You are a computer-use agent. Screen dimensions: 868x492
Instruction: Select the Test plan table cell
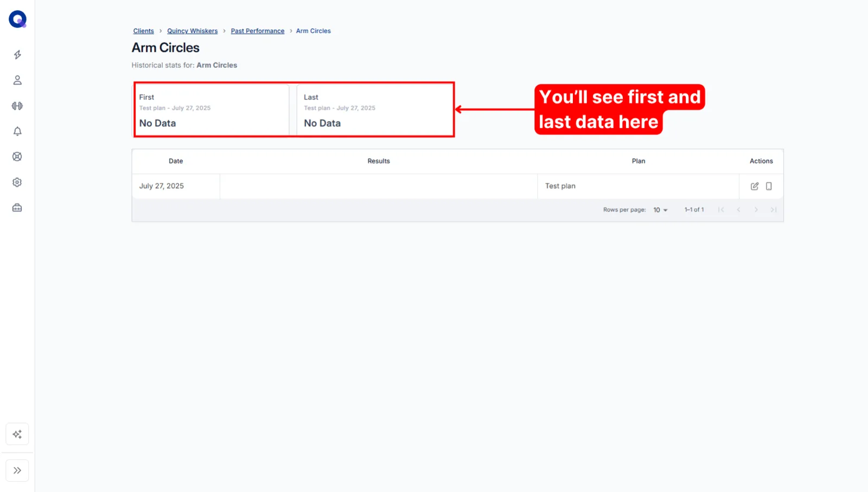pos(639,186)
